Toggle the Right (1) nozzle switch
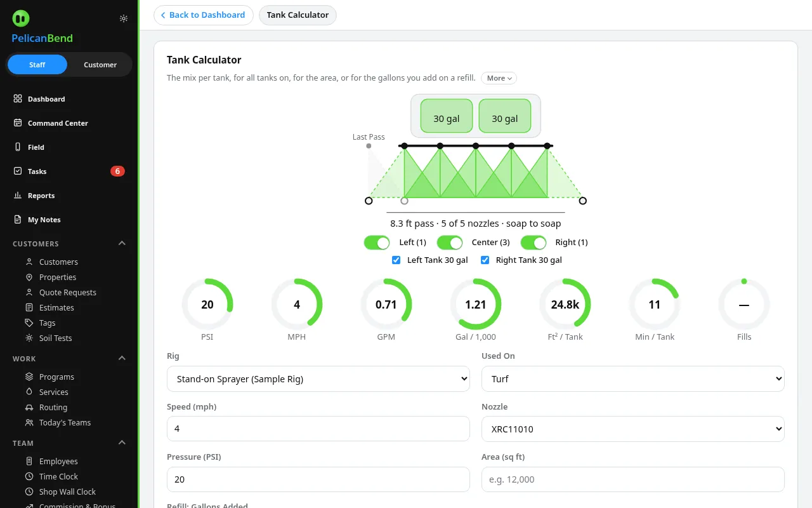812x508 pixels. tap(534, 243)
